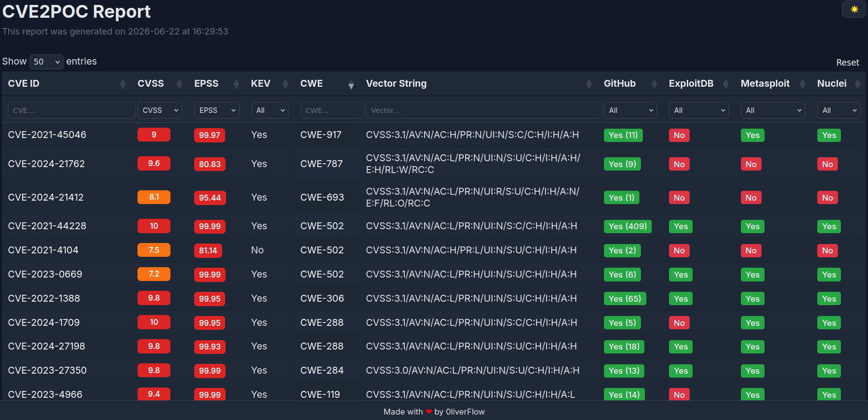Sort by Vector String column arrows
Image resolution: width=868 pixels, height=420 pixels.
[x=589, y=84]
